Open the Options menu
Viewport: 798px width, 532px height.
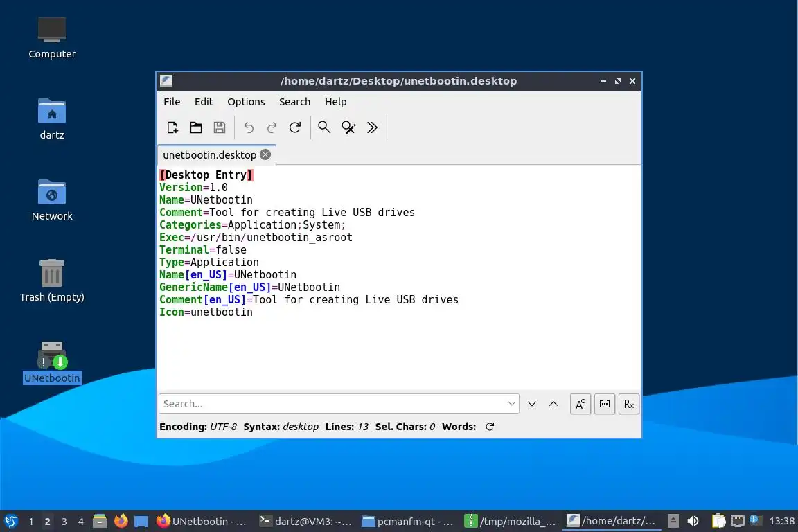[x=246, y=102]
